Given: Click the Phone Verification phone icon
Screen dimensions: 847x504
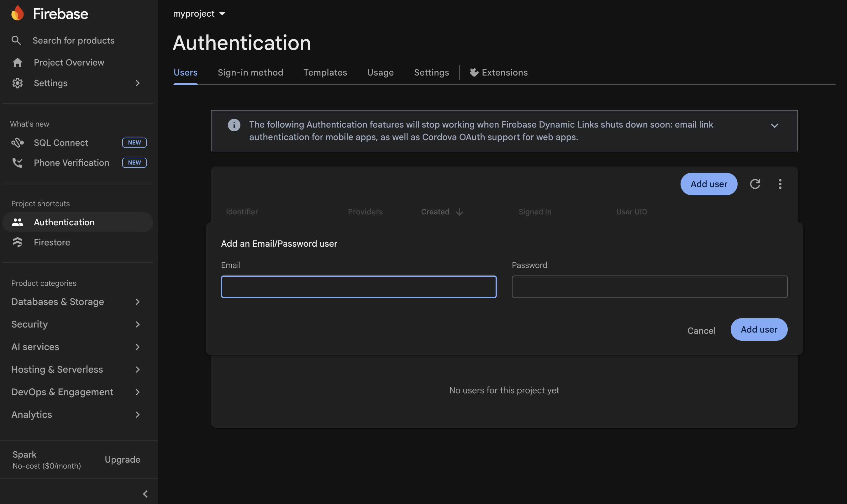Looking at the screenshot, I should [x=17, y=163].
